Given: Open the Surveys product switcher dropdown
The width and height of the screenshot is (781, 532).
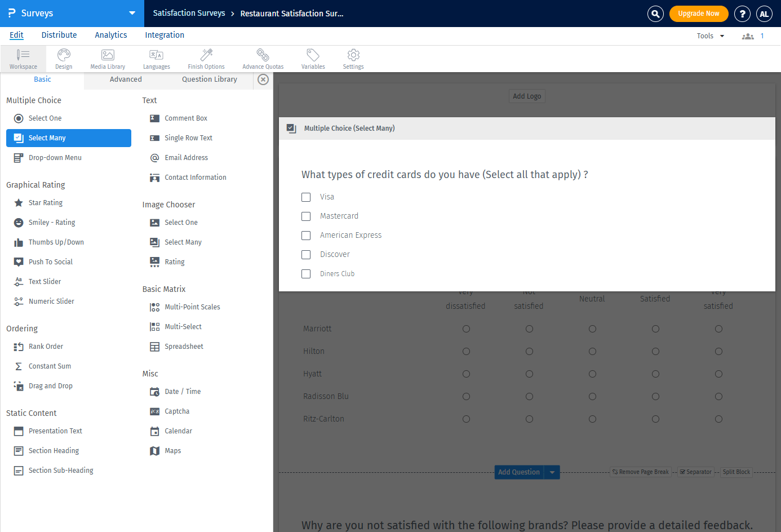Looking at the screenshot, I should [x=132, y=14].
